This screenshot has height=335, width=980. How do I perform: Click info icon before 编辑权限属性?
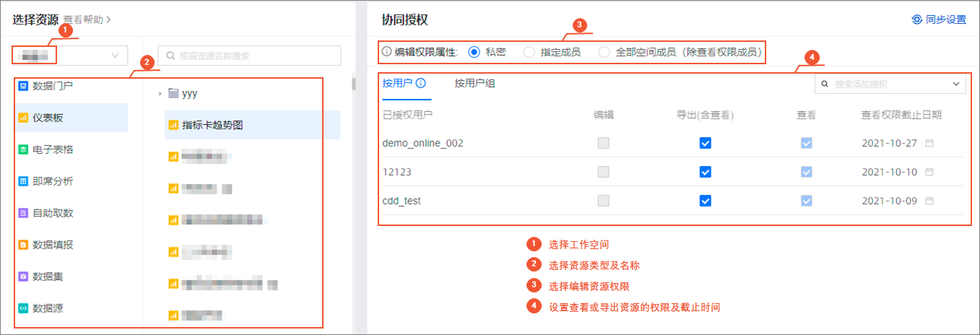click(386, 52)
